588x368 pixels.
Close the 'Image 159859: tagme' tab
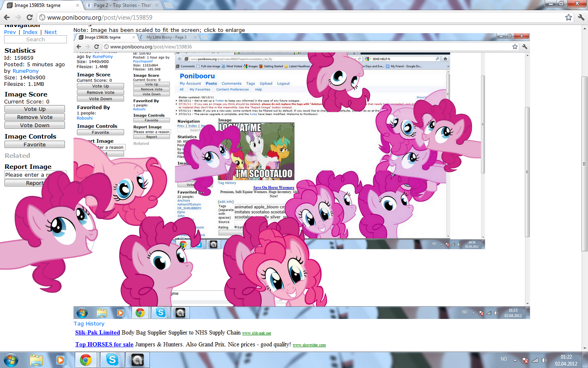78,5
